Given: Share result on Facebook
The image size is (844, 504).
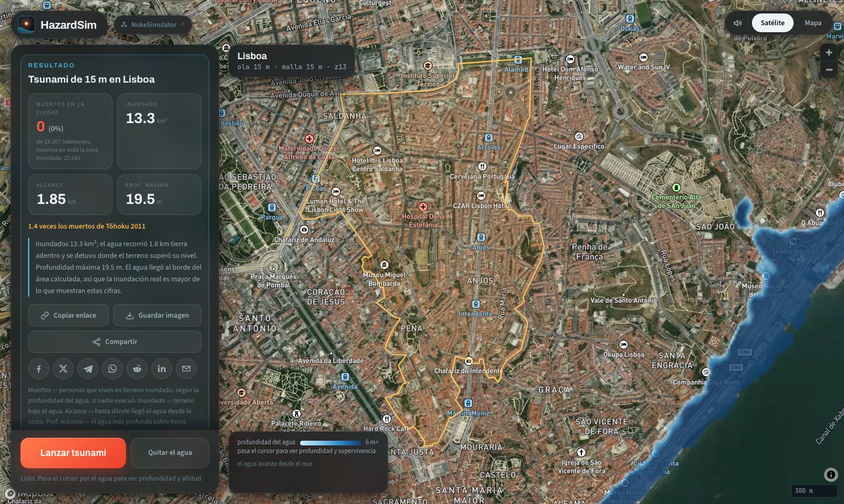Looking at the screenshot, I should [x=39, y=369].
